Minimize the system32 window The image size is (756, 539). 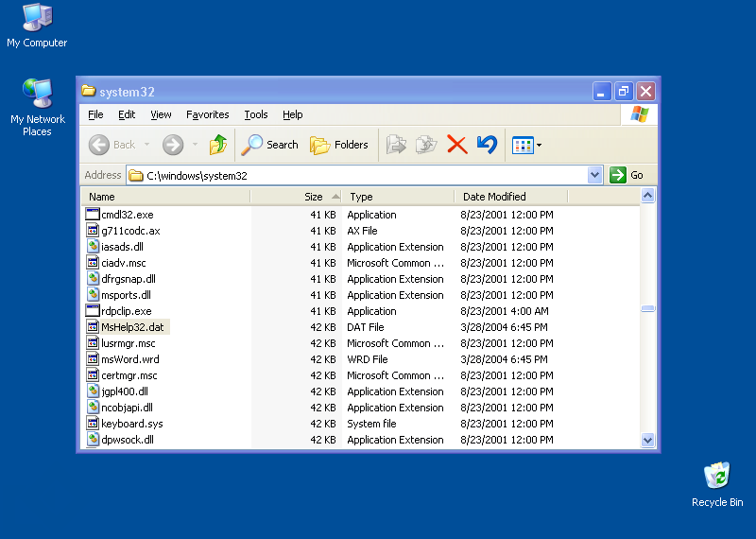[602, 91]
